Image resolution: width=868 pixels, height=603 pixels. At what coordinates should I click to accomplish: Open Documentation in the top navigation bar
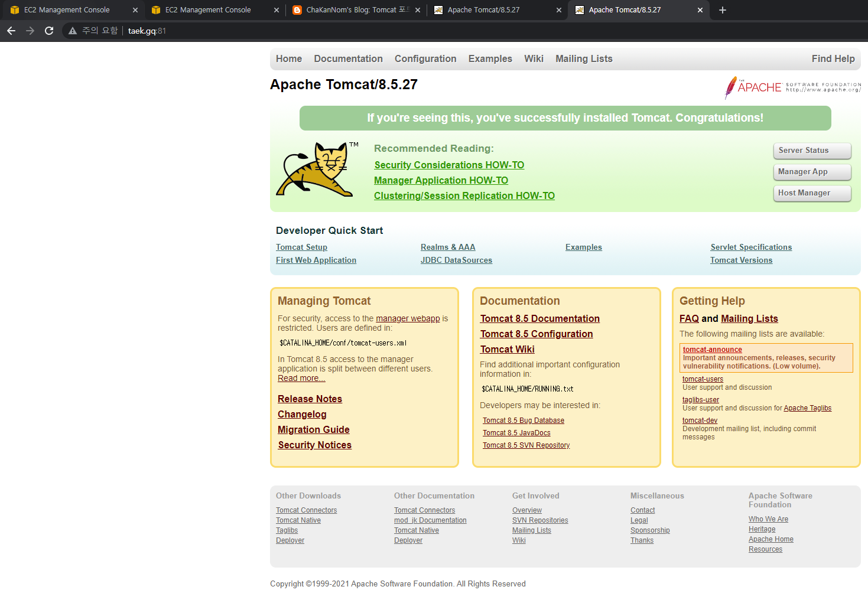[349, 58]
